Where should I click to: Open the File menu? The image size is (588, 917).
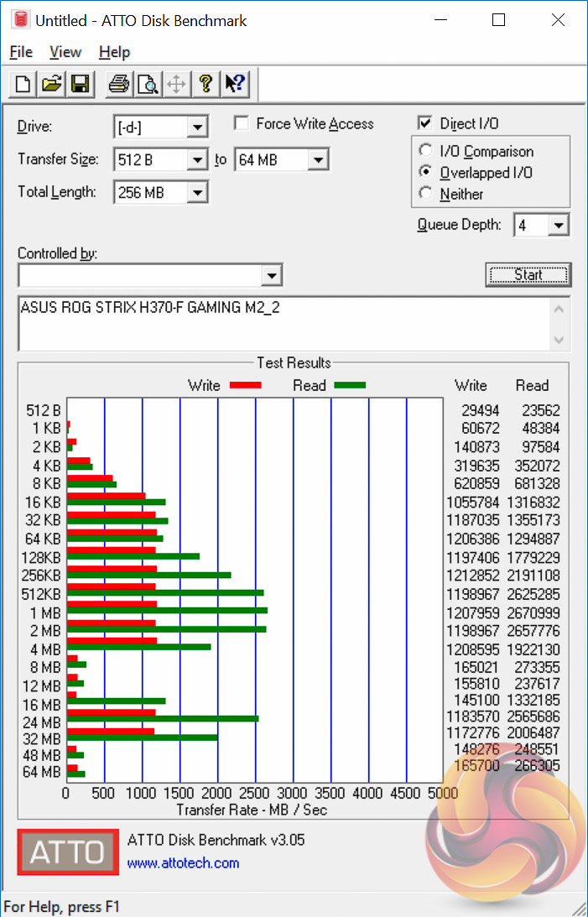coord(21,52)
